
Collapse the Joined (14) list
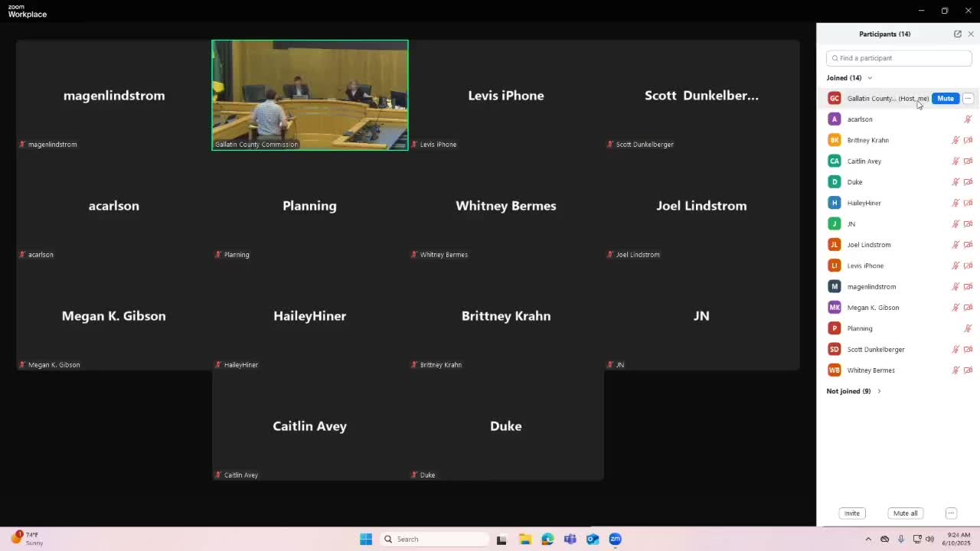pos(870,78)
